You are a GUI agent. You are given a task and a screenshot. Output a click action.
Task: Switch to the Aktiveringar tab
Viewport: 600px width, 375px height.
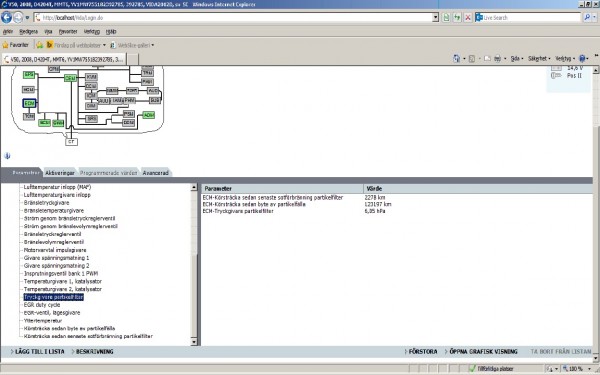pos(60,173)
